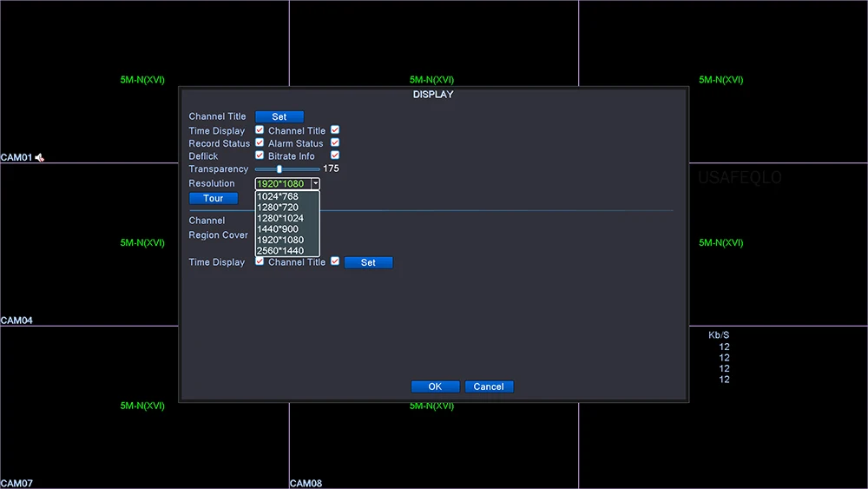This screenshot has width=868, height=489.
Task: Click the Transparency slider track right end
Action: [318, 169]
